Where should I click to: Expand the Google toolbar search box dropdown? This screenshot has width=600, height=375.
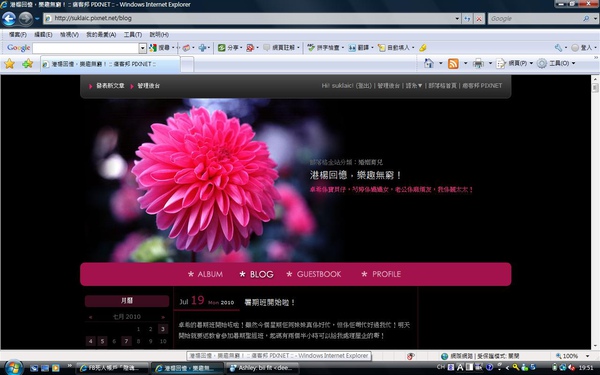(142, 48)
